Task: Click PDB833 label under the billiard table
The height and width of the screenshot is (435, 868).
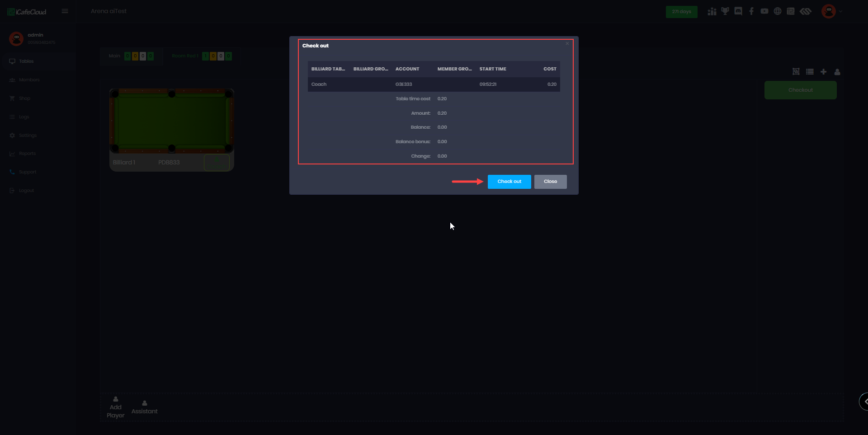Action: (169, 163)
